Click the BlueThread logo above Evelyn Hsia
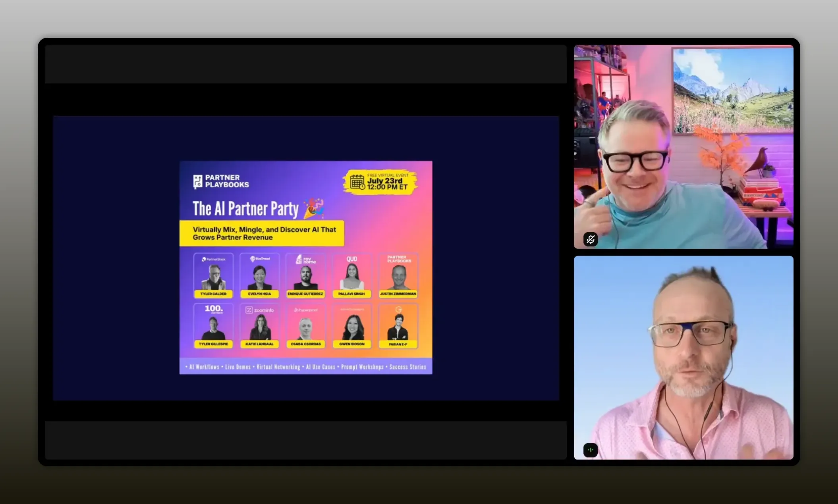 click(260, 259)
